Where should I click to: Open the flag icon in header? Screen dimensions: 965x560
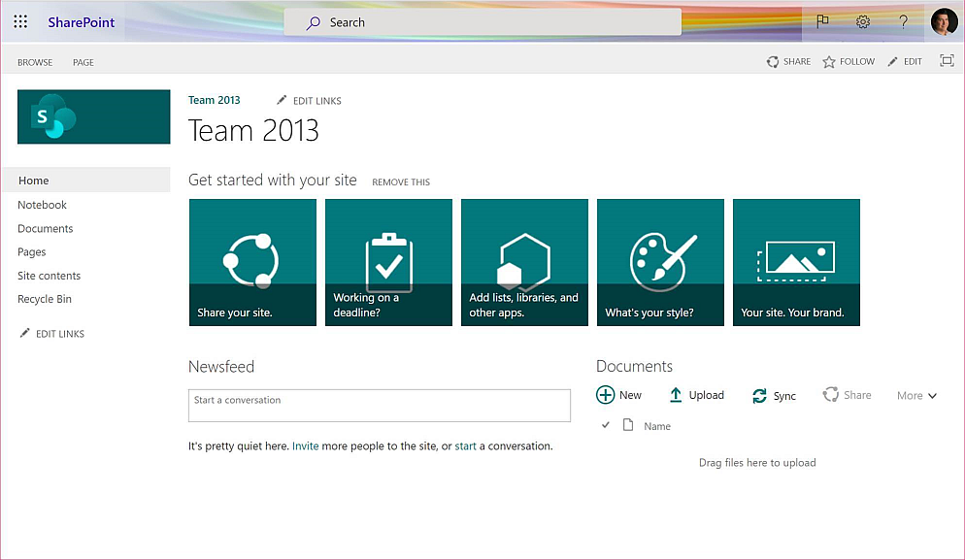click(822, 21)
